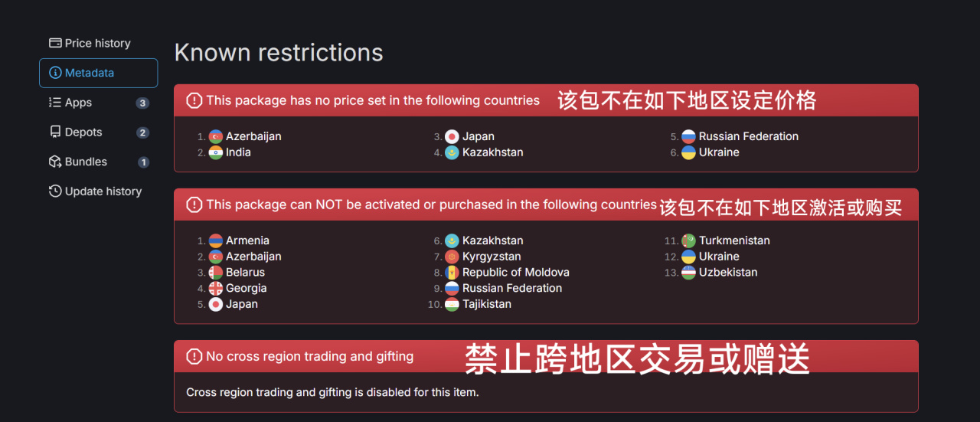Select the Metadata info icon
The width and height of the screenshot is (980, 422).
(x=55, y=73)
